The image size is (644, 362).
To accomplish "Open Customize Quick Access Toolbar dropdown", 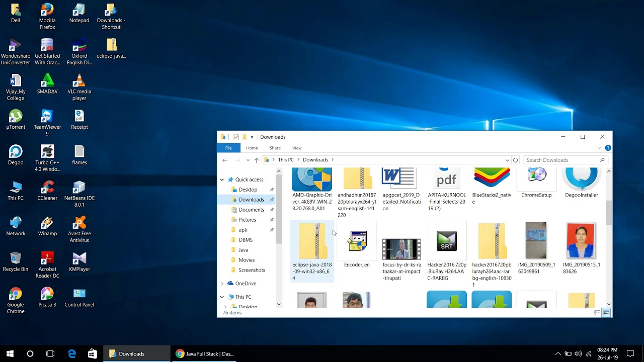I will pyautogui.click(x=252, y=137).
